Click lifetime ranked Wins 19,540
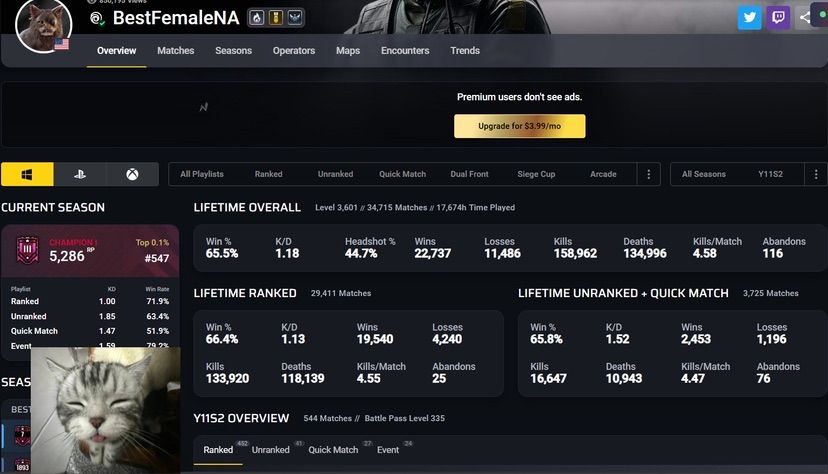This screenshot has height=474, width=828. click(375, 334)
